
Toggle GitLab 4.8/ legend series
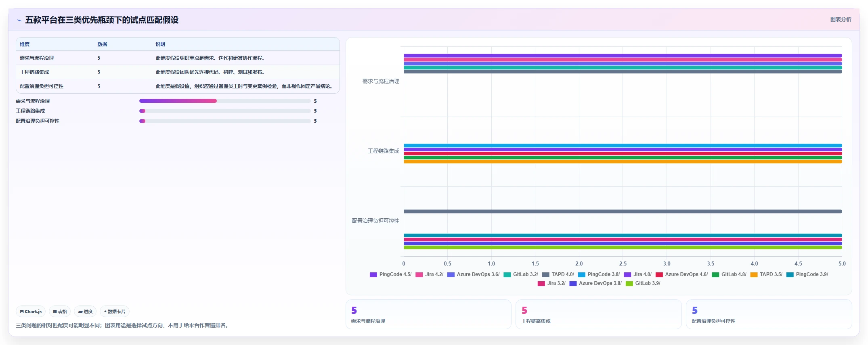tap(729, 274)
